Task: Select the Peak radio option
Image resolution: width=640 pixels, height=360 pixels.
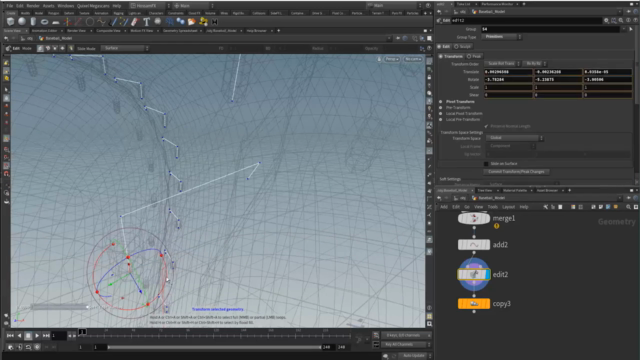Action: 474,56
